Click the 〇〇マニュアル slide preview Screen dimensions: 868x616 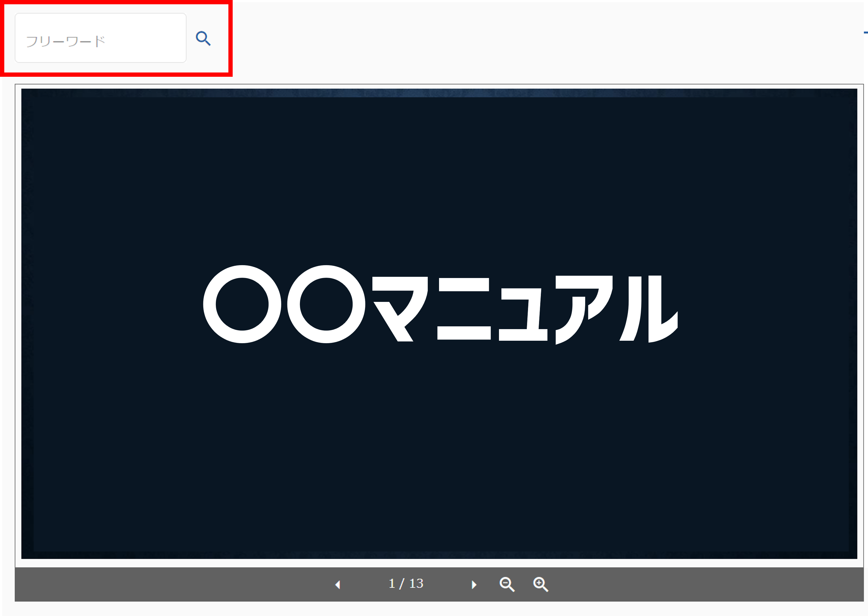439,324
